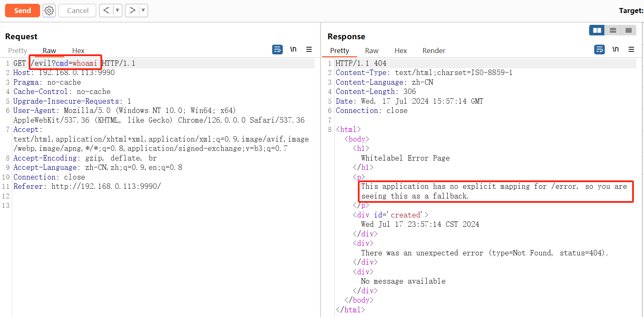Click the Pragma: no-cache header line
Image resolution: width=644 pixels, height=317 pixels.
click(47, 82)
